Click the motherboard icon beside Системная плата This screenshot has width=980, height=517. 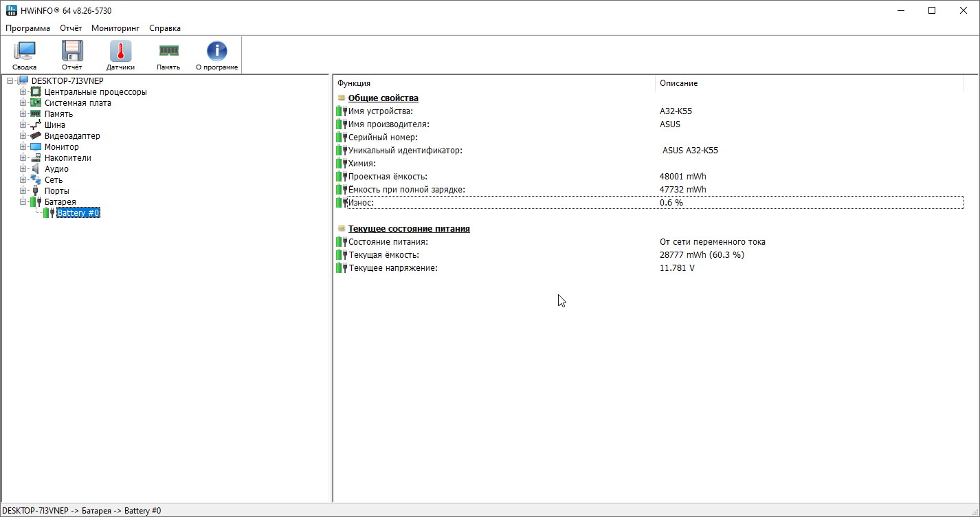click(x=36, y=102)
